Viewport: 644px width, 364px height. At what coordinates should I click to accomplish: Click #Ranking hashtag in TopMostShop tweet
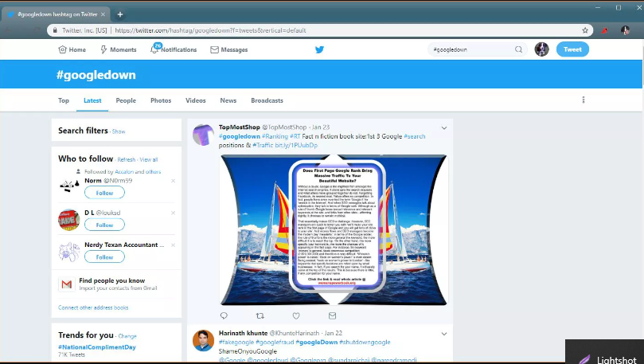coord(275,136)
